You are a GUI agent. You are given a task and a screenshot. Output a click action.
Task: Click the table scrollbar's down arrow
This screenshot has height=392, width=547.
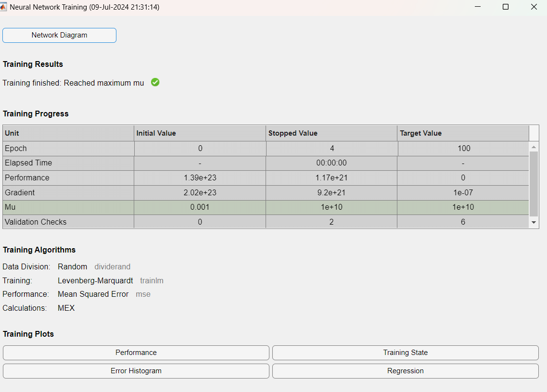pyautogui.click(x=534, y=223)
